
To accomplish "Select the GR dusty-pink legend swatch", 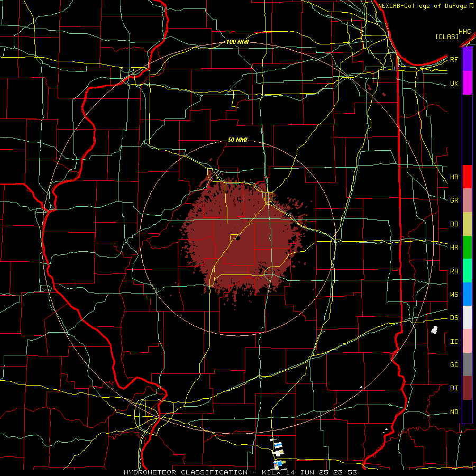I will [467, 200].
